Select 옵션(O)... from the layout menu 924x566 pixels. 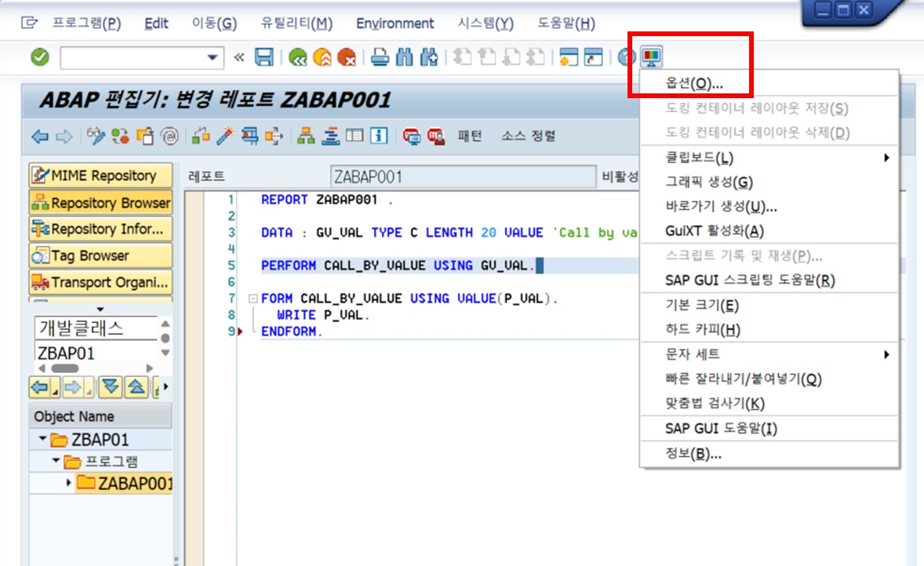point(769,84)
